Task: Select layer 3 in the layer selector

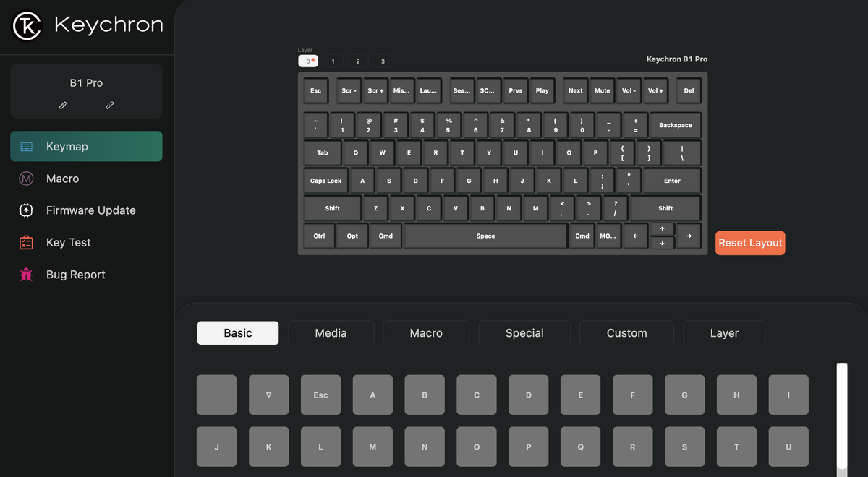Action: coord(382,61)
